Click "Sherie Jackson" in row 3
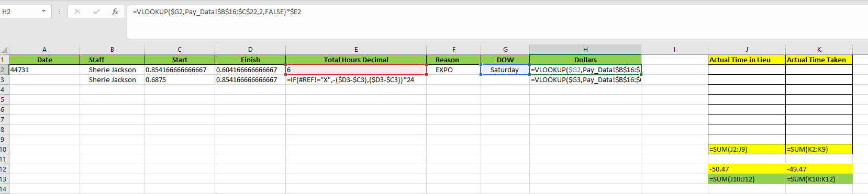The image size is (868, 194). [x=112, y=79]
